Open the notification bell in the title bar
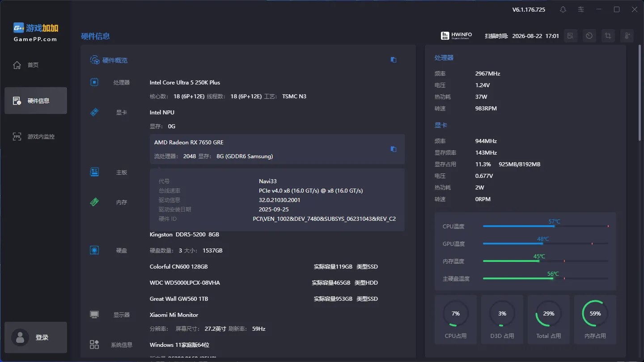Image resolution: width=644 pixels, height=362 pixels. [x=563, y=9]
